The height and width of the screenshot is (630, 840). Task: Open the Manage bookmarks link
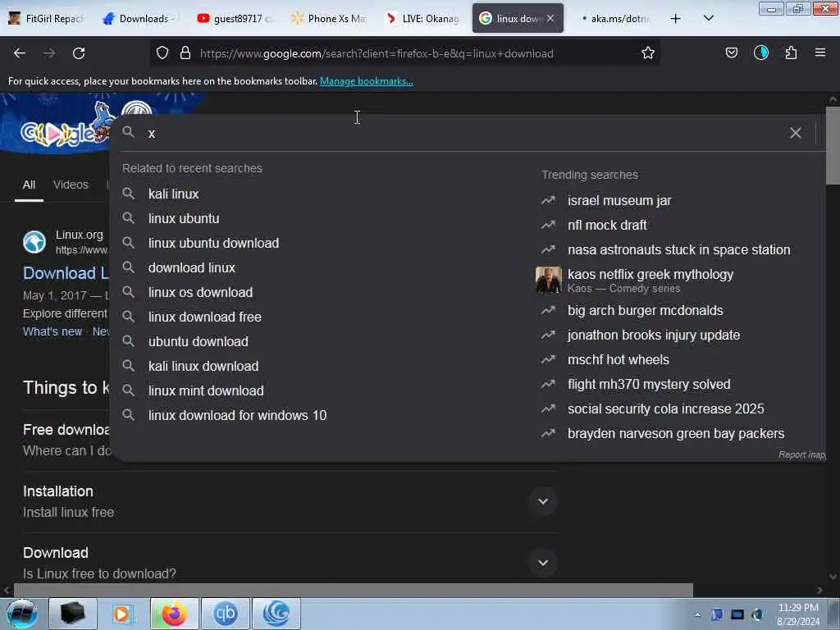coord(367,81)
